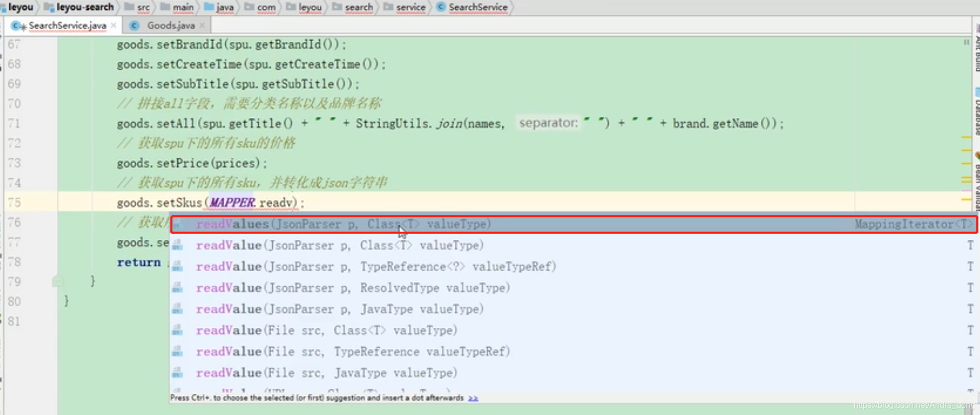Click method icon beside readValue TypeReference<?> suggestion
Image resolution: width=980 pixels, height=415 pixels.
[178, 266]
